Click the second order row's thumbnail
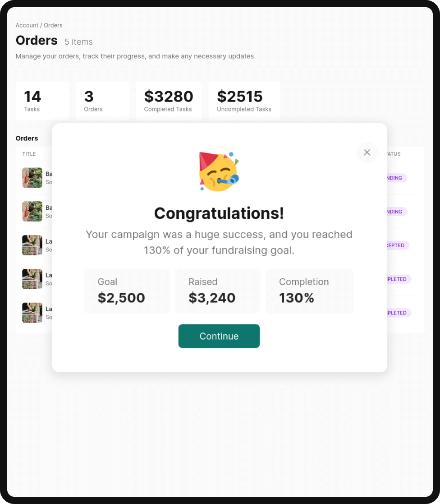This screenshot has width=440, height=504. pos(32,212)
